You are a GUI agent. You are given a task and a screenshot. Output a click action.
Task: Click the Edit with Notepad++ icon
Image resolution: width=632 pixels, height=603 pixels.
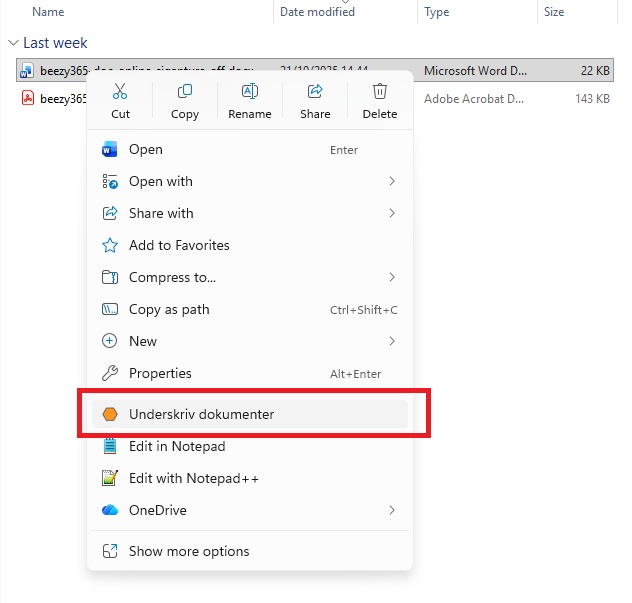110,478
